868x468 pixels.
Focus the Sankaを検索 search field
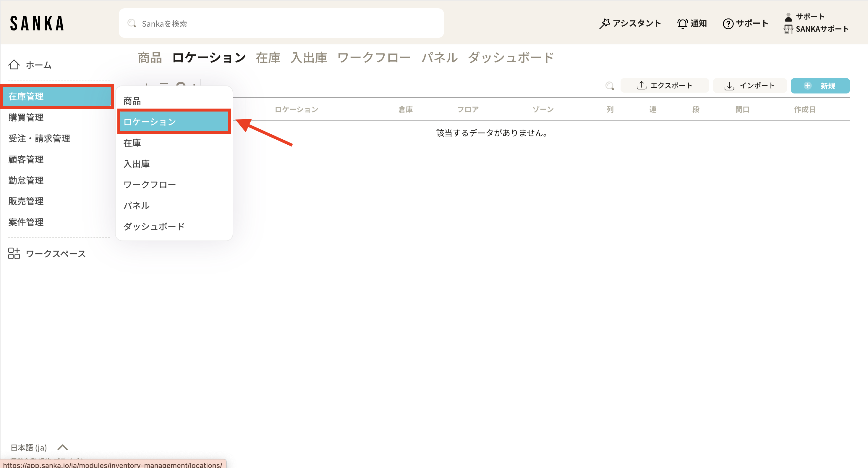pos(281,24)
